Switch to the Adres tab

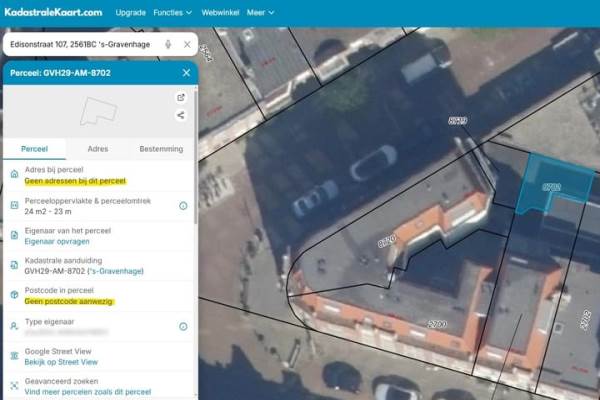point(98,149)
